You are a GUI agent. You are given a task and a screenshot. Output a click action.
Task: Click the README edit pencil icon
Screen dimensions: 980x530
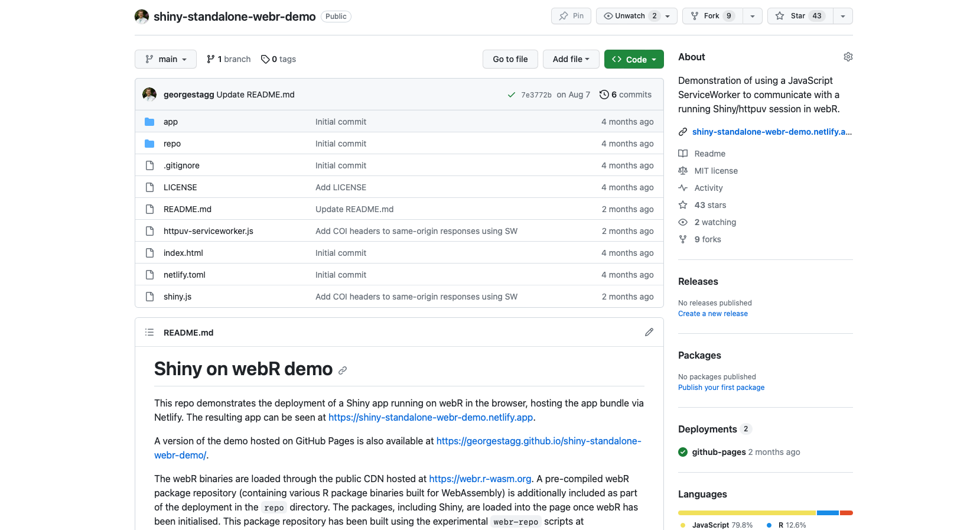(649, 332)
